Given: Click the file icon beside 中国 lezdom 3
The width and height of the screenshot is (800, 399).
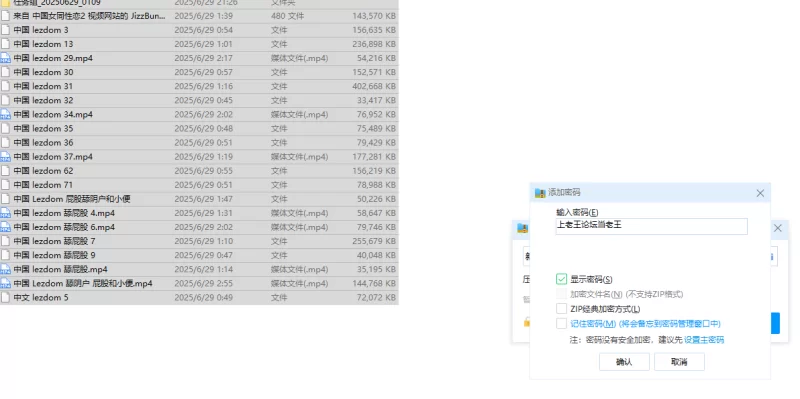Looking at the screenshot, I should pyautogui.click(x=5, y=30).
